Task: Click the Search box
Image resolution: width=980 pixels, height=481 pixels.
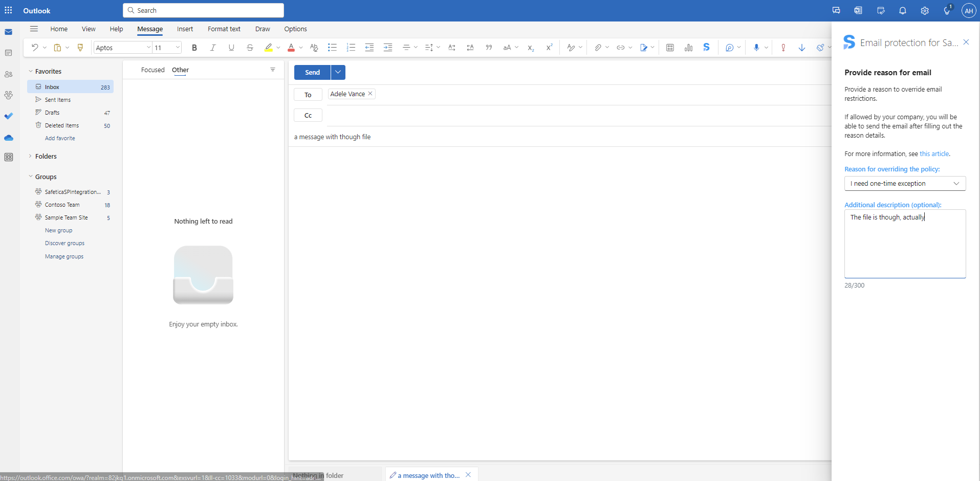Action: click(x=203, y=10)
